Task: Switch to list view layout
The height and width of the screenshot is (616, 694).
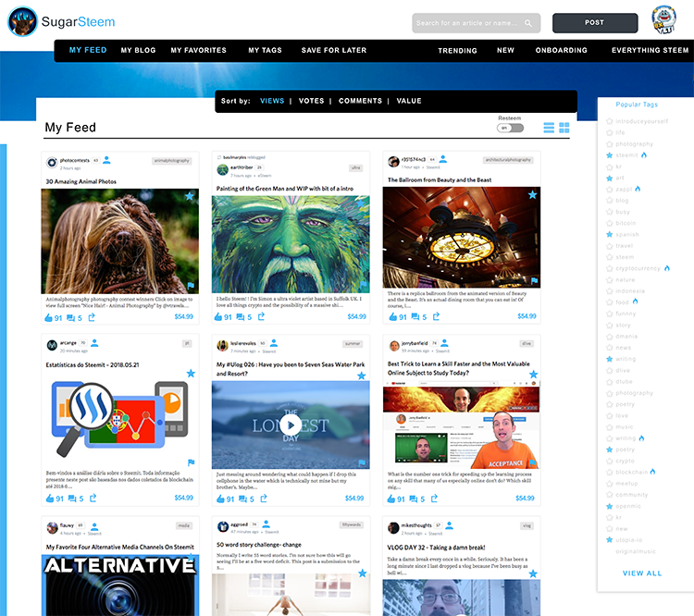Action: 549,128
